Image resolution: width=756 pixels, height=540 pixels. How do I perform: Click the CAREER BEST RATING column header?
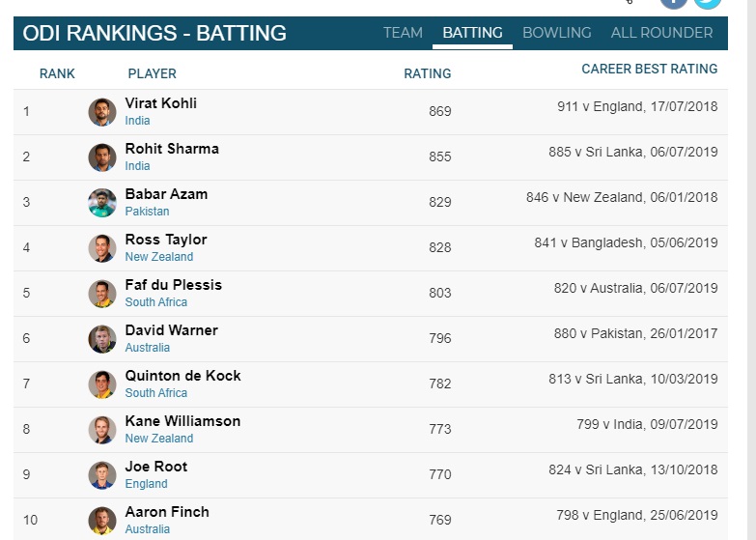[x=650, y=69]
